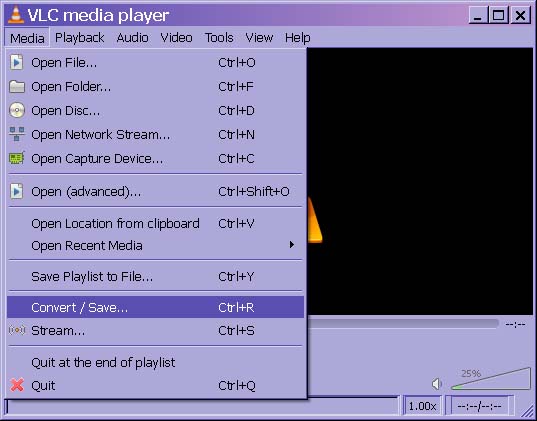Click the network icon beside Open Network Stream

point(16,134)
